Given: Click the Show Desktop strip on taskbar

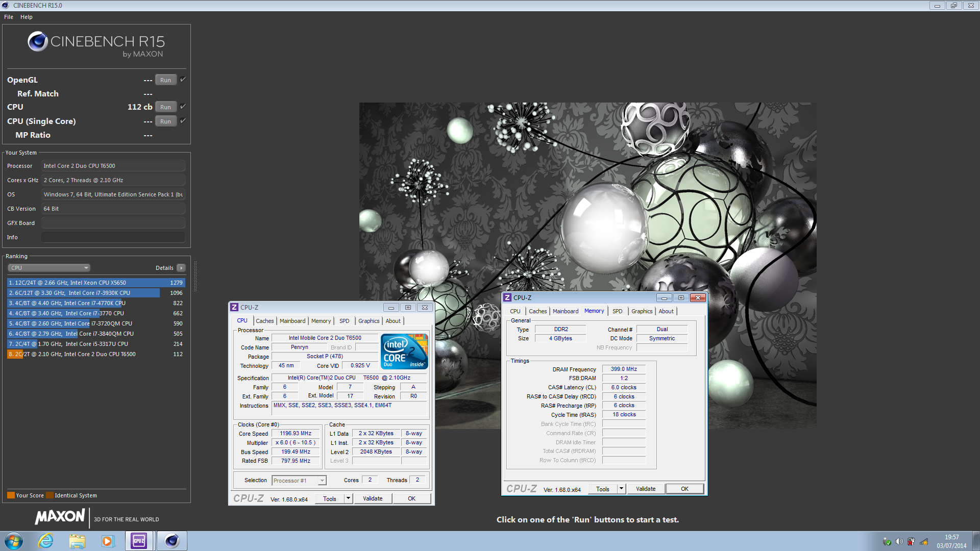Looking at the screenshot, I should click(x=976, y=541).
